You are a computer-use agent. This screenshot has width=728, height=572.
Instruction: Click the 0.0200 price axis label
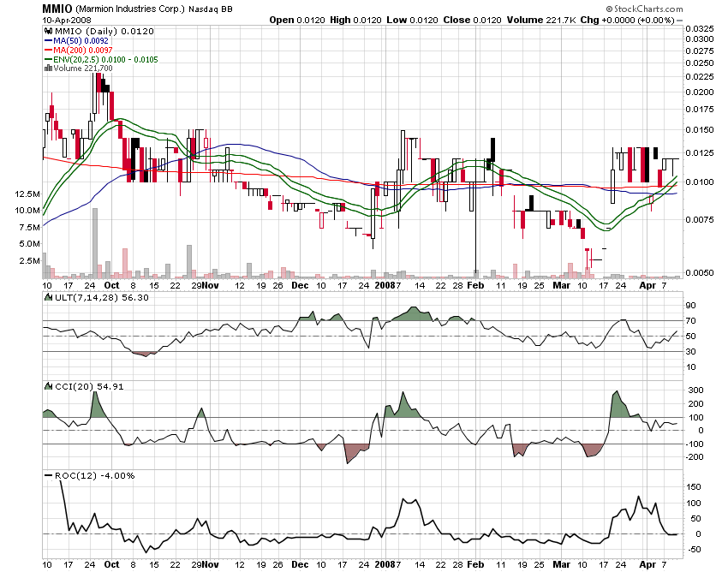(700, 92)
